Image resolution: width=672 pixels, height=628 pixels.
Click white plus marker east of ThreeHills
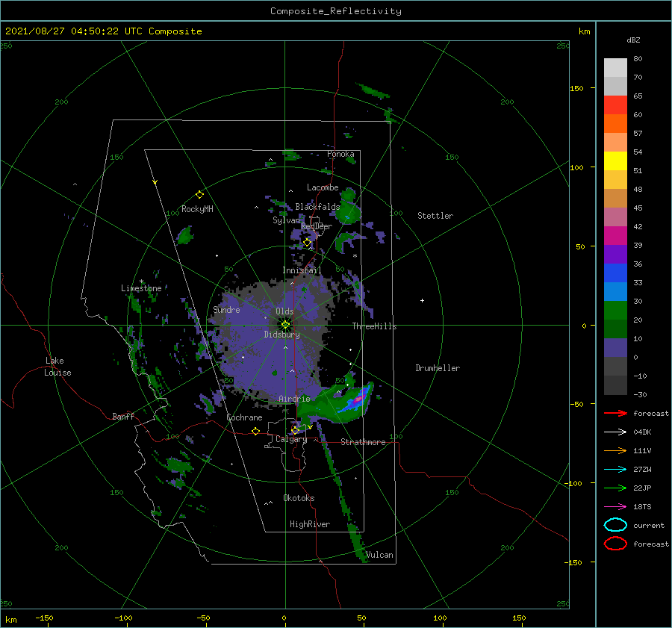pyautogui.click(x=422, y=300)
